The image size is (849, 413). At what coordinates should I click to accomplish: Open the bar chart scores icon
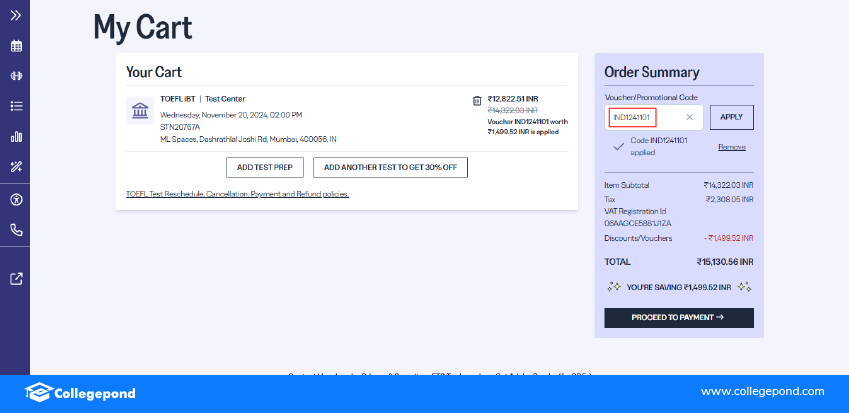pyautogui.click(x=15, y=136)
